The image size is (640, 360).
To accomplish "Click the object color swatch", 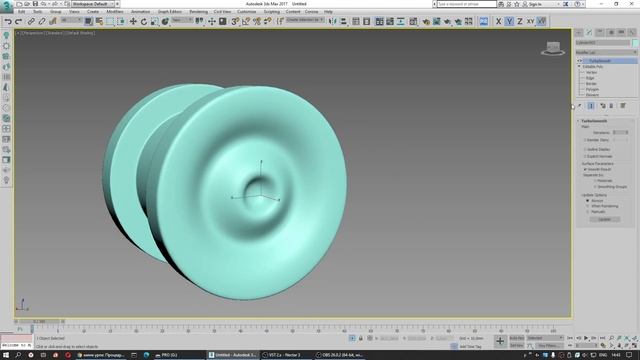I will tap(635, 43).
